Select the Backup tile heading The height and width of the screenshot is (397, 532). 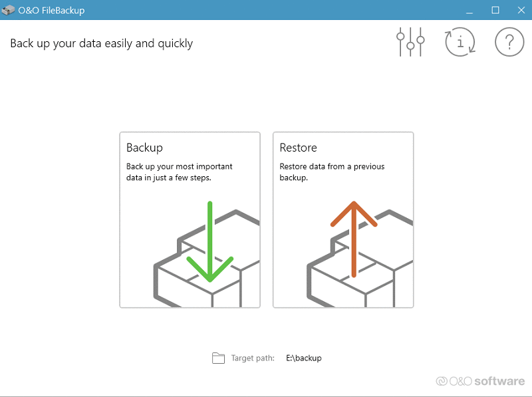(144, 148)
